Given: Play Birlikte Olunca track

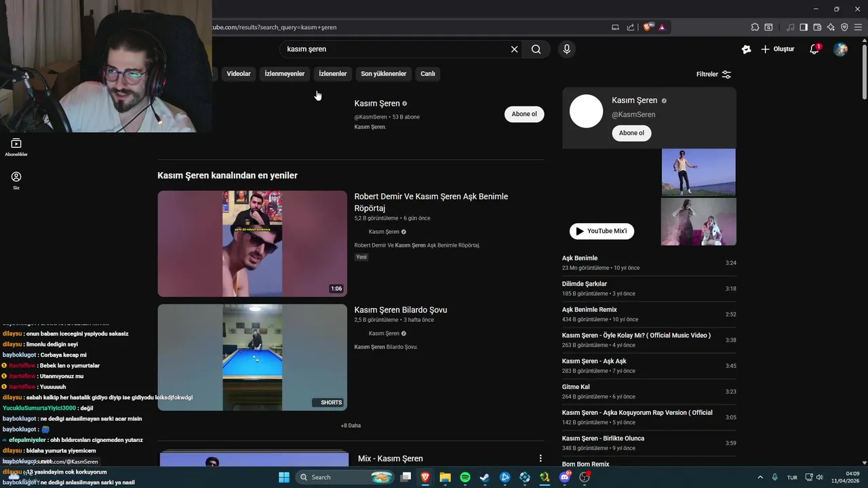Looking at the screenshot, I should [x=649, y=443].
